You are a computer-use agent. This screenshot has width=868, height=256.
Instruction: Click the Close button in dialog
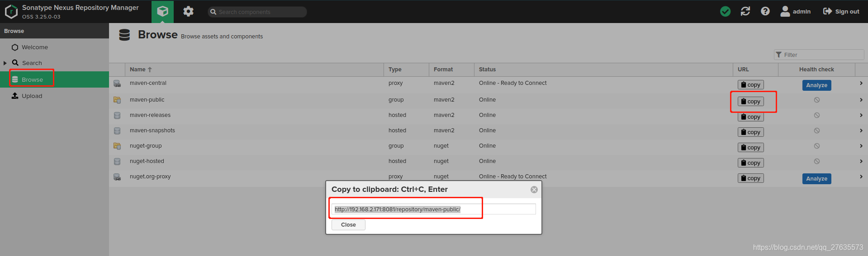(x=348, y=225)
